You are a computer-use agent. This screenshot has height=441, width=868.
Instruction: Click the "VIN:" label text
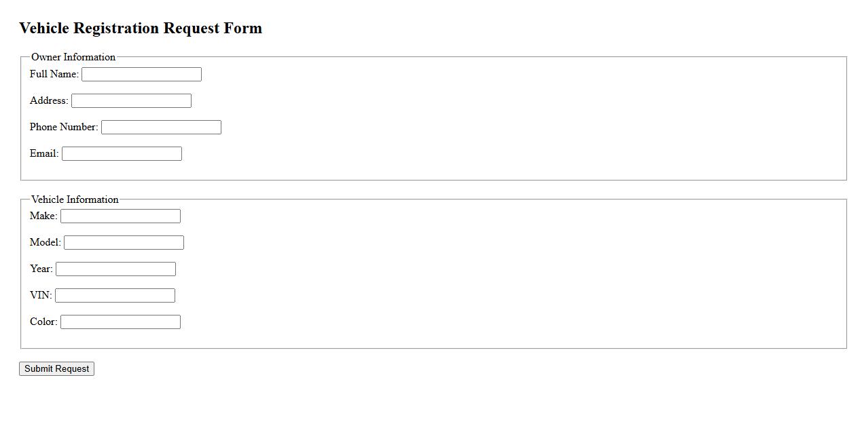click(41, 295)
